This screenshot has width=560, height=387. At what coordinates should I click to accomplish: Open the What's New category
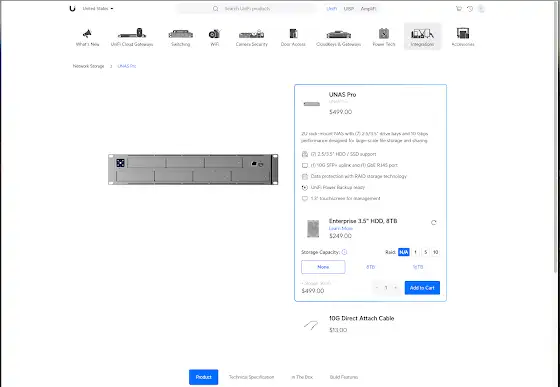[88, 37]
